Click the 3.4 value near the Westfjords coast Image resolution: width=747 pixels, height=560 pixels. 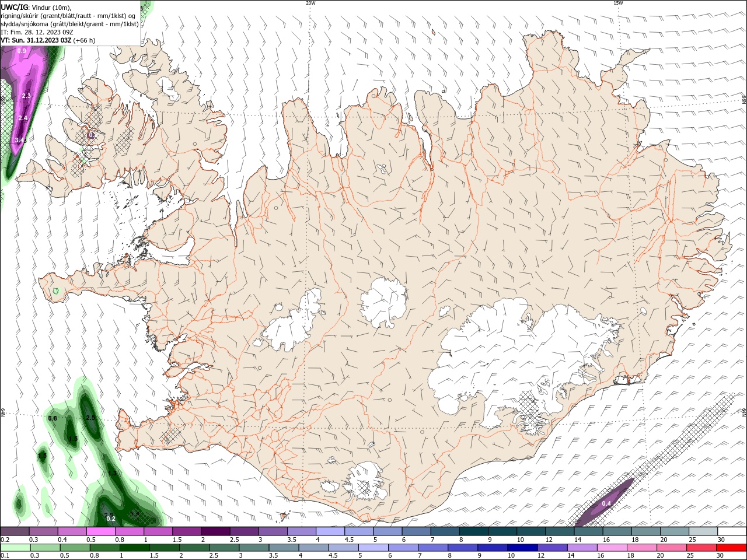click(20, 140)
